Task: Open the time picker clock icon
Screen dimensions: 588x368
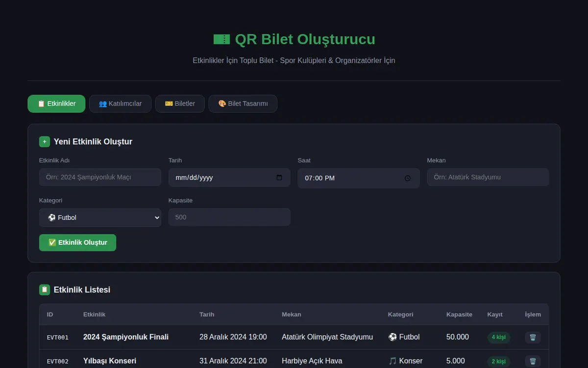Action: click(408, 178)
